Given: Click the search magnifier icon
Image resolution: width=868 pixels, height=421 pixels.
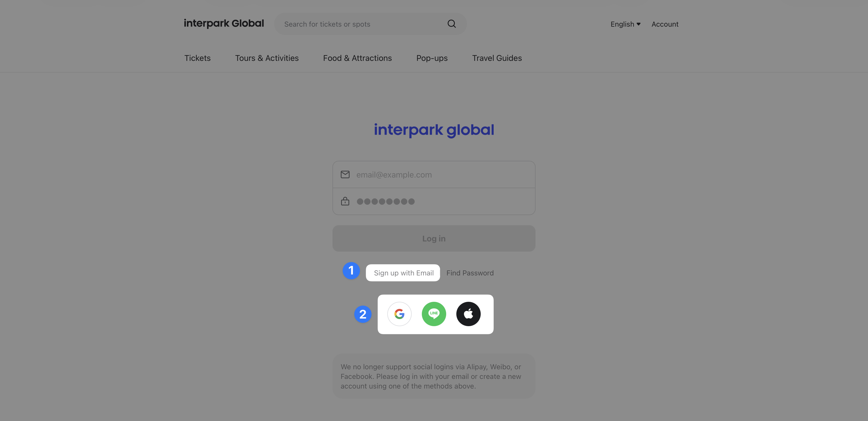Looking at the screenshot, I should (x=452, y=24).
